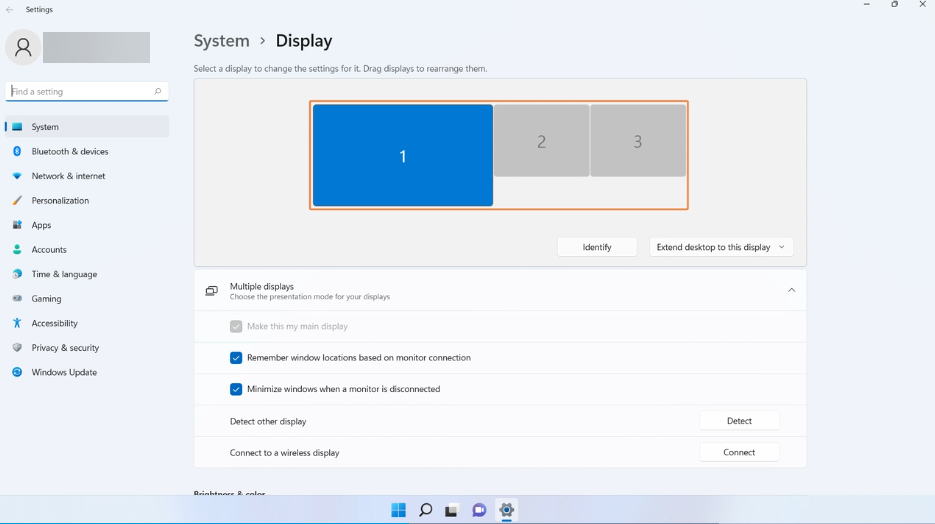Click the search magnifier in Find a setting
This screenshot has width=935, height=524.
[157, 91]
